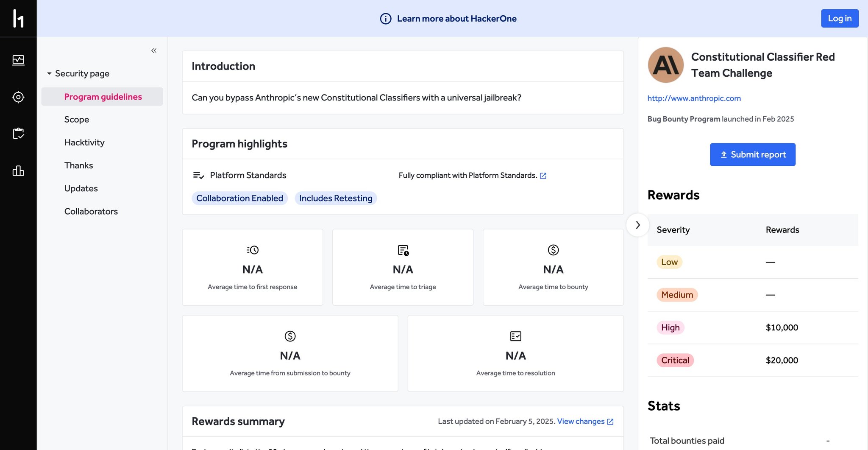Screen dimensions: 868x450
Task: Open the dashboard monitor icon in sidebar
Action: click(x=18, y=60)
